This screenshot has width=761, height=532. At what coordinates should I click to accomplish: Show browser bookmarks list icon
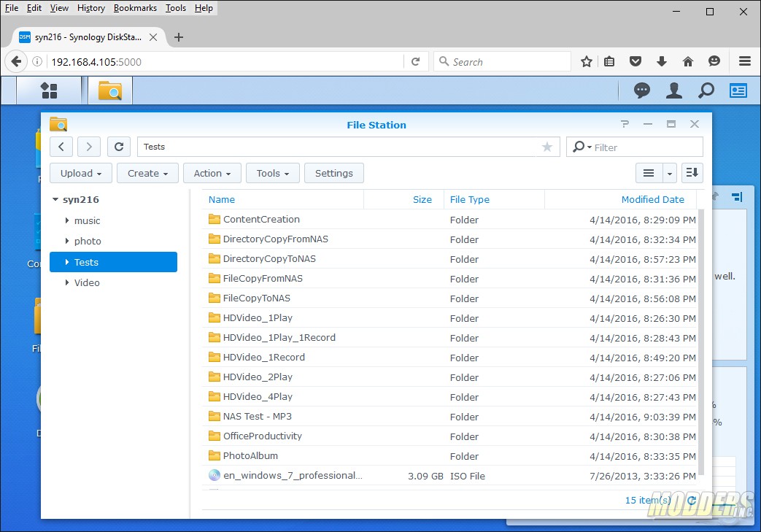click(x=609, y=61)
